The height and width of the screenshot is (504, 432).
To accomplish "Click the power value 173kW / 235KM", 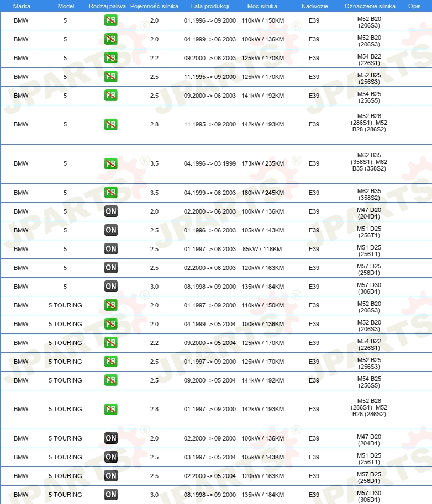I will coord(263,163).
